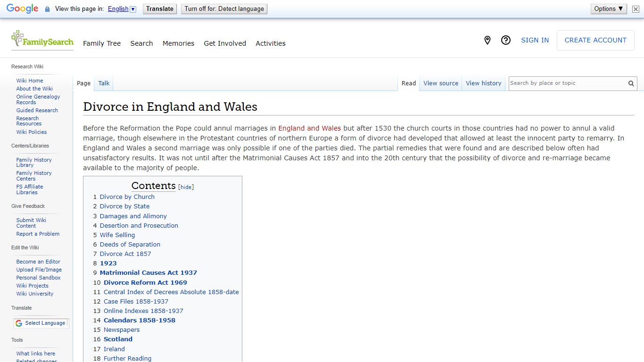Jump to Calendars 1858-1958
This screenshot has height=362, width=644.
(140, 320)
